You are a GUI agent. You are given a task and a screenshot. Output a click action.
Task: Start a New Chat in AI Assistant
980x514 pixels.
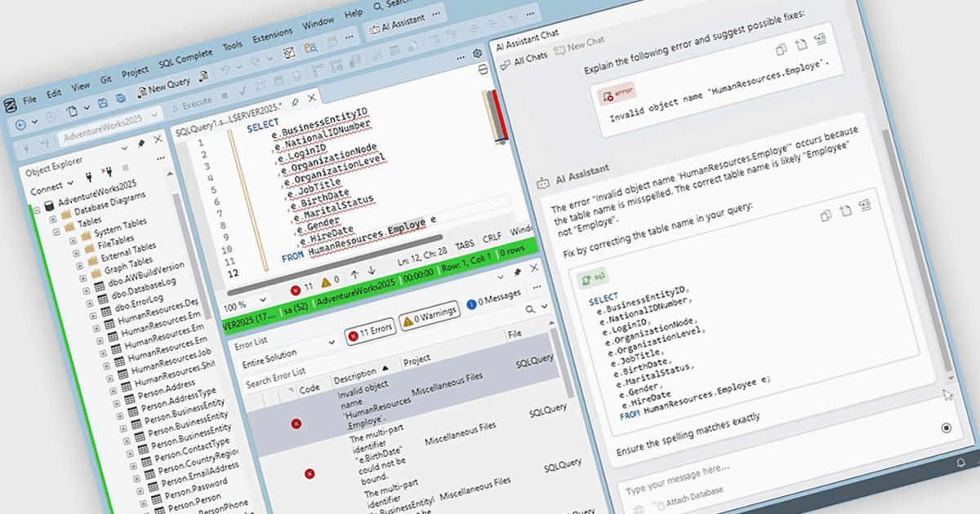579,45
